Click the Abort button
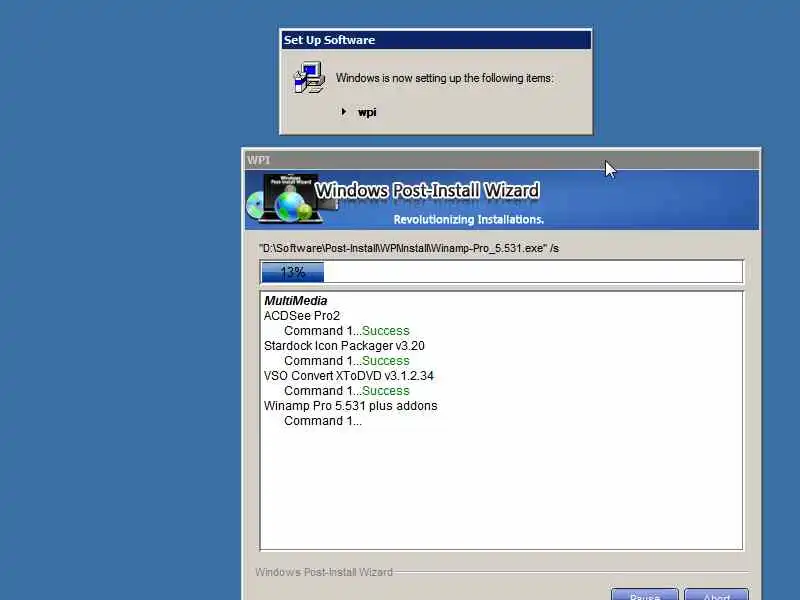This screenshot has height=600, width=800. [x=716, y=594]
